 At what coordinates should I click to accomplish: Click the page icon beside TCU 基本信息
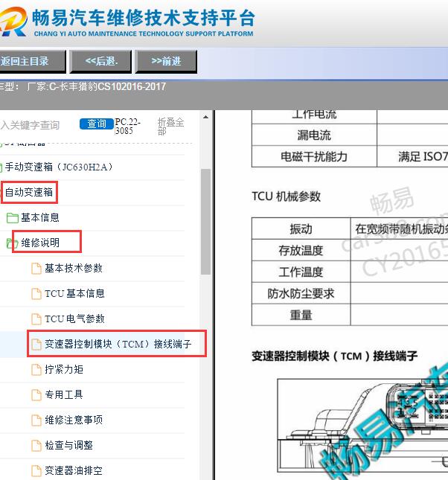pos(36,294)
